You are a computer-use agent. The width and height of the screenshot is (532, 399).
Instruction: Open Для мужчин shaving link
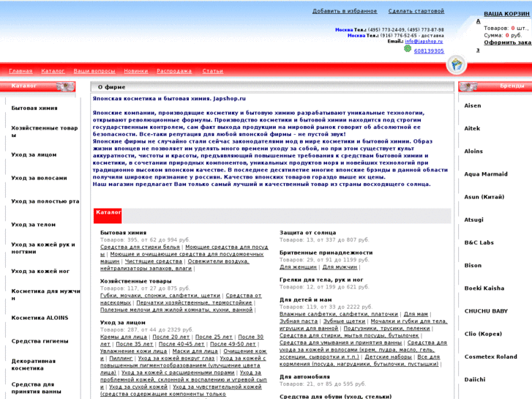pos(340,267)
